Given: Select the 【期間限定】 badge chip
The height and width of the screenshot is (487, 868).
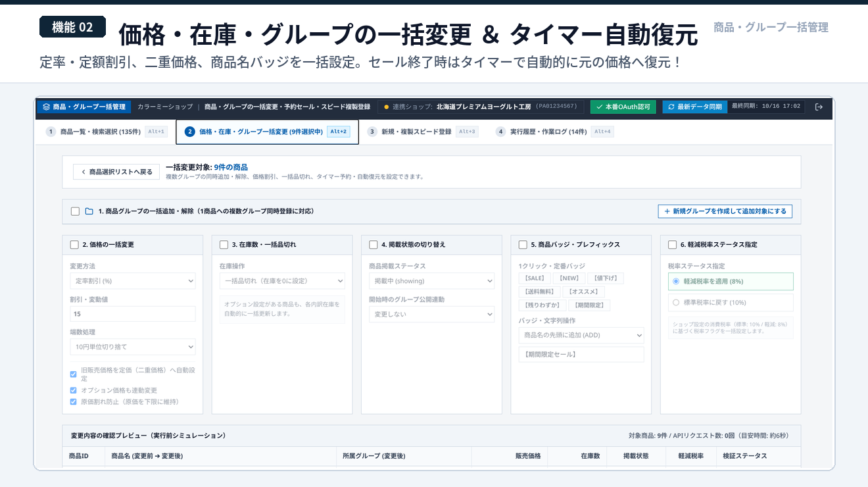Looking at the screenshot, I should pyautogui.click(x=590, y=305).
